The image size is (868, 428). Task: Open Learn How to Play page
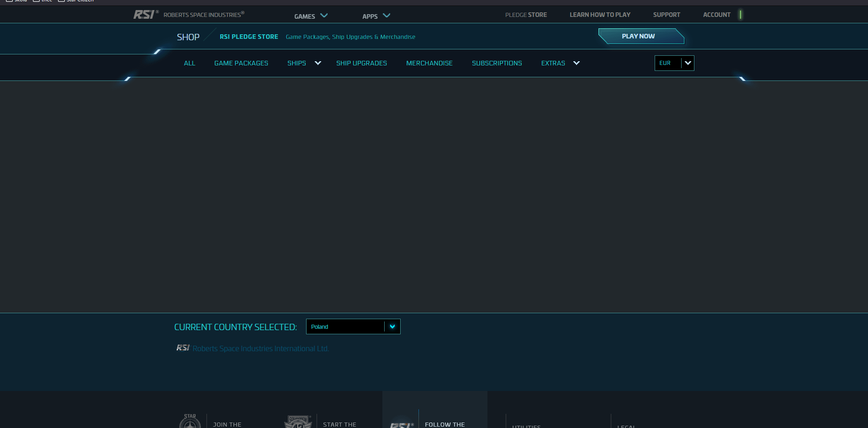click(600, 15)
